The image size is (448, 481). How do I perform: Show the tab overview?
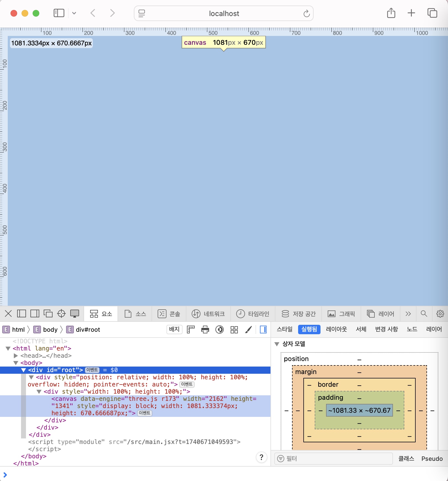point(432,13)
